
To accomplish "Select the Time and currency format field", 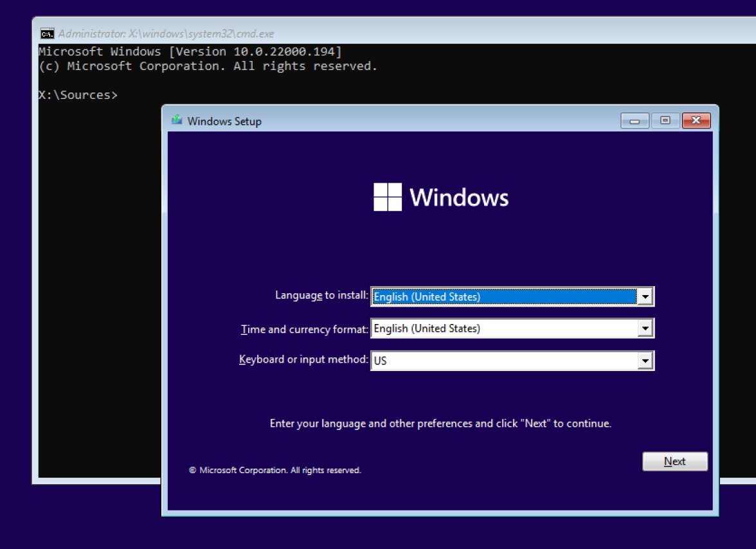I will [x=512, y=328].
